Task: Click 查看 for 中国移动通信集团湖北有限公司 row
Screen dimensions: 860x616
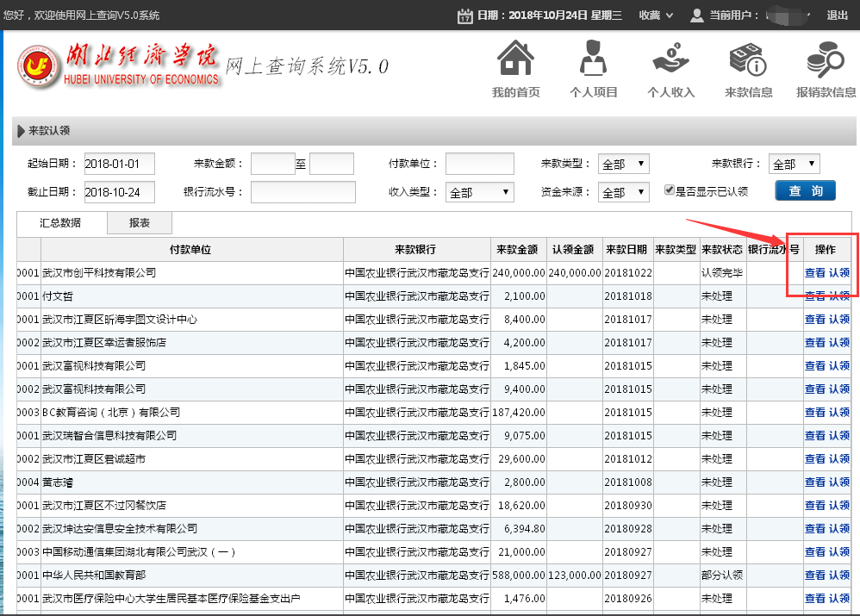Action: coord(814,552)
